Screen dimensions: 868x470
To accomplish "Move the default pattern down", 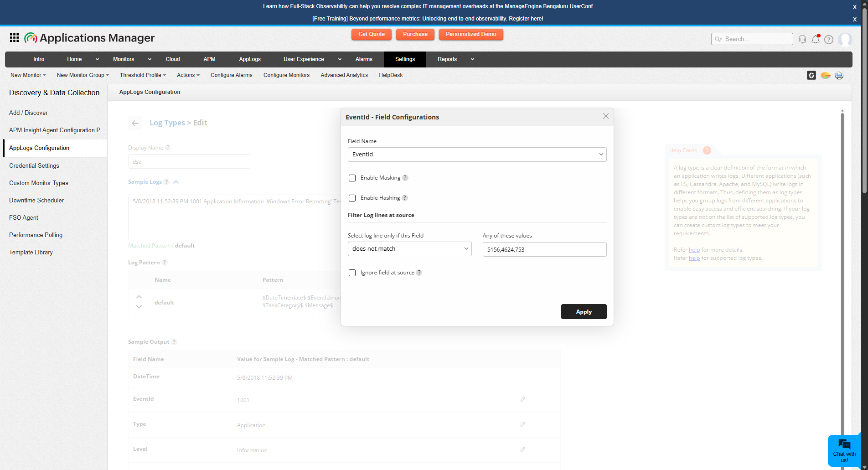I will coord(139,307).
